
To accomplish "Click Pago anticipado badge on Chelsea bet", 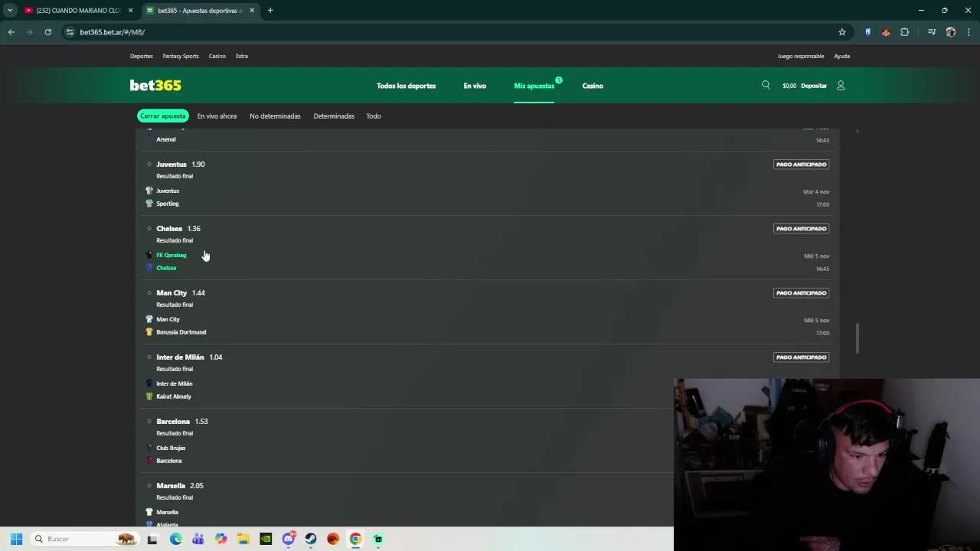I will (801, 229).
